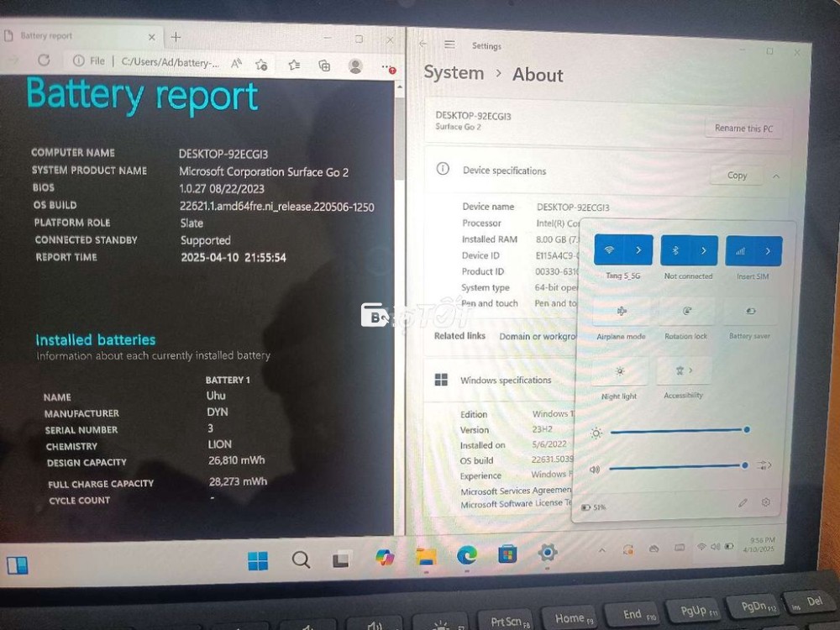
Task: Open the Favorites list icon in Edge
Action: pyautogui.click(x=294, y=66)
